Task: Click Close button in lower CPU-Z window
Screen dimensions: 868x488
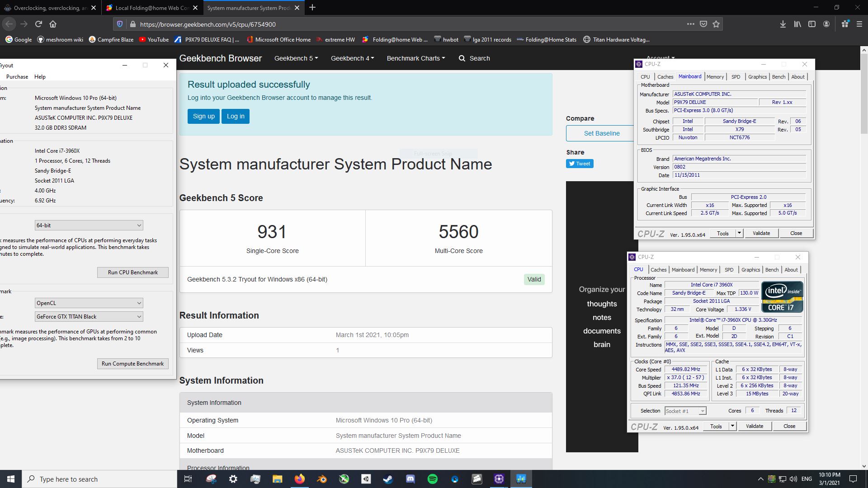Action: click(789, 426)
